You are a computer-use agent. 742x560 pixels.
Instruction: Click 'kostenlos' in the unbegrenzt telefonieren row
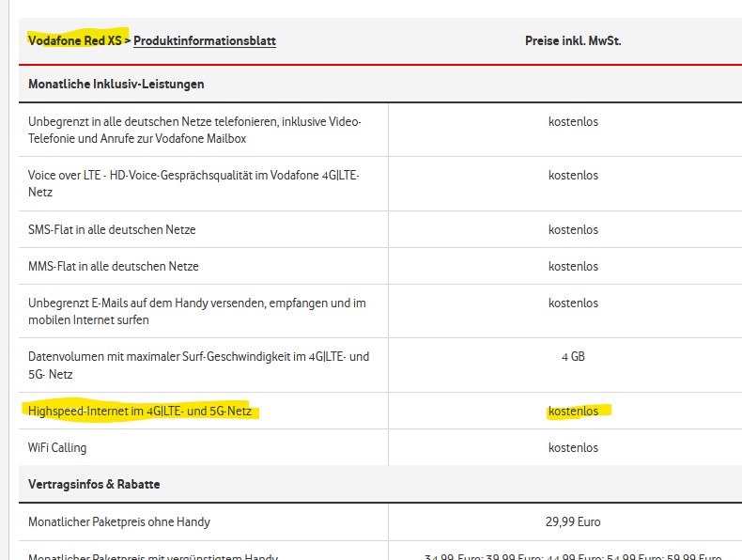click(573, 121)
